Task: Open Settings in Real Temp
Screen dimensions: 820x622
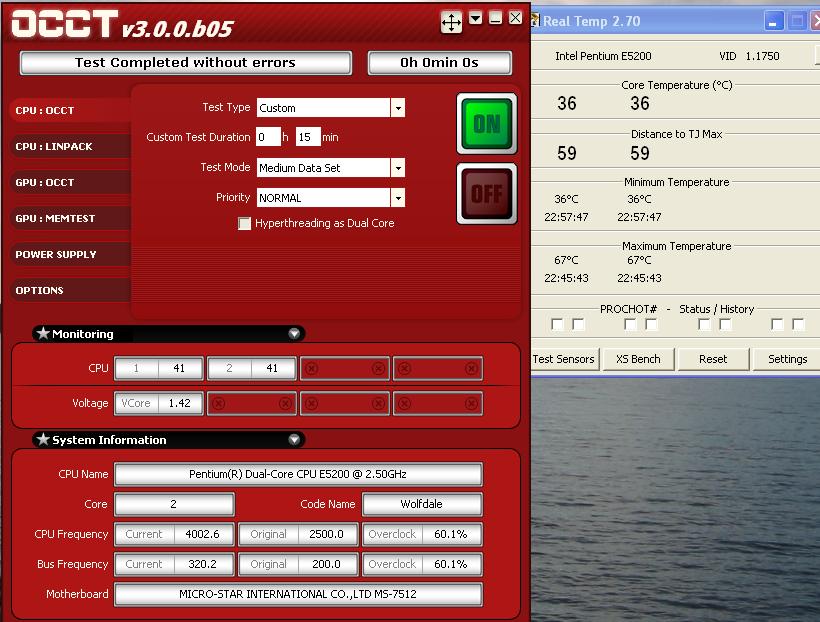Action: coord(787,359)
